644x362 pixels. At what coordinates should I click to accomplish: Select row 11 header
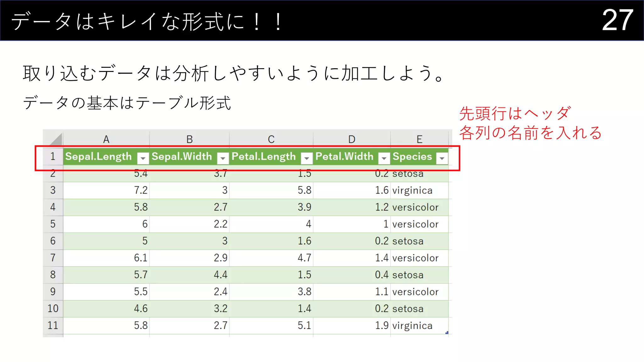[53, 325]
